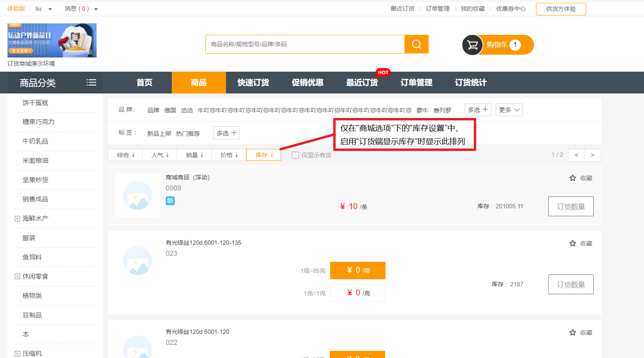Open thumbnail of item 023
Viewport: 644px width, 358px height.
click(x=138, y=261)
